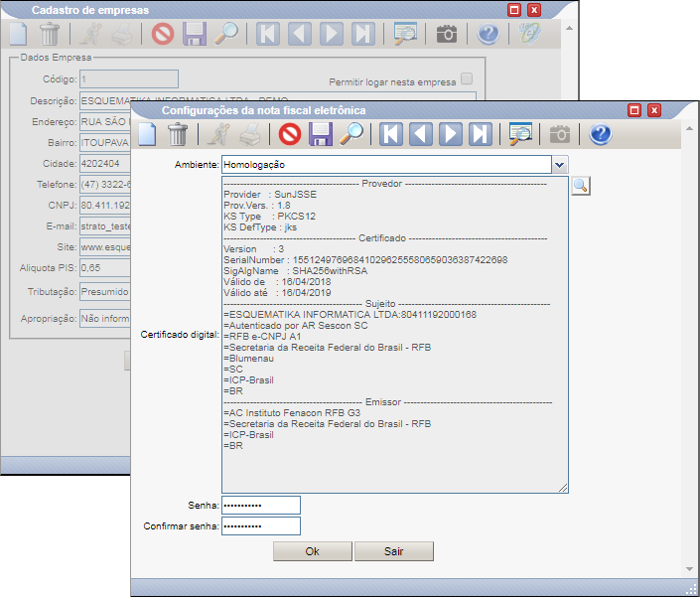Click the Ambiente field showing Homologação

[386, 165]
